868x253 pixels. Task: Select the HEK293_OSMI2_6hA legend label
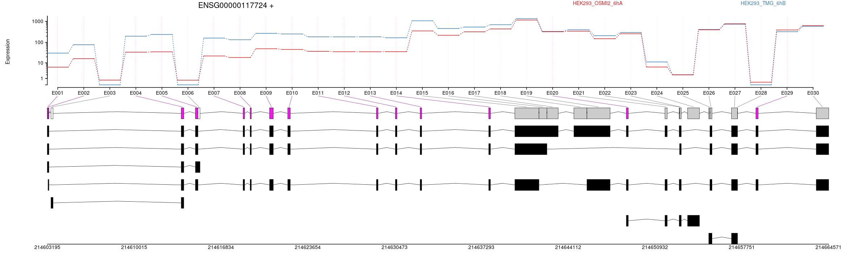(597, 3)
